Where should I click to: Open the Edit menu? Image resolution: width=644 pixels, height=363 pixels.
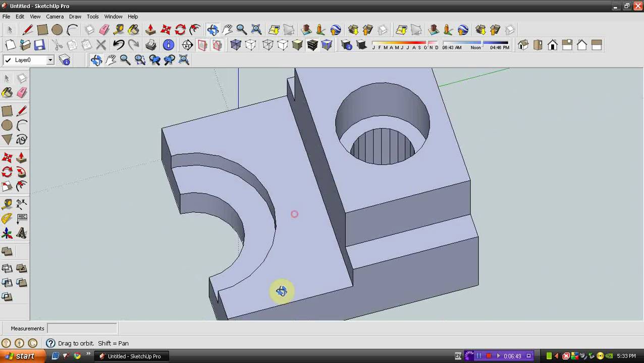(20, 17)
